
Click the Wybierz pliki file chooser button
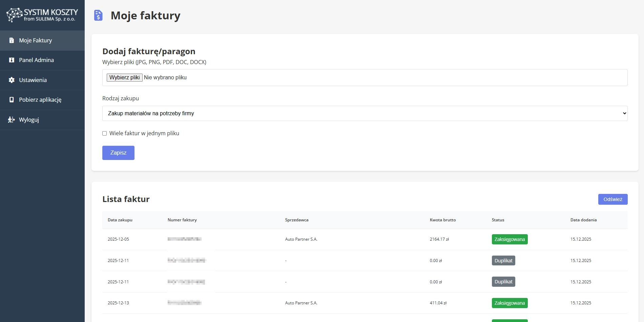(124, 78)
